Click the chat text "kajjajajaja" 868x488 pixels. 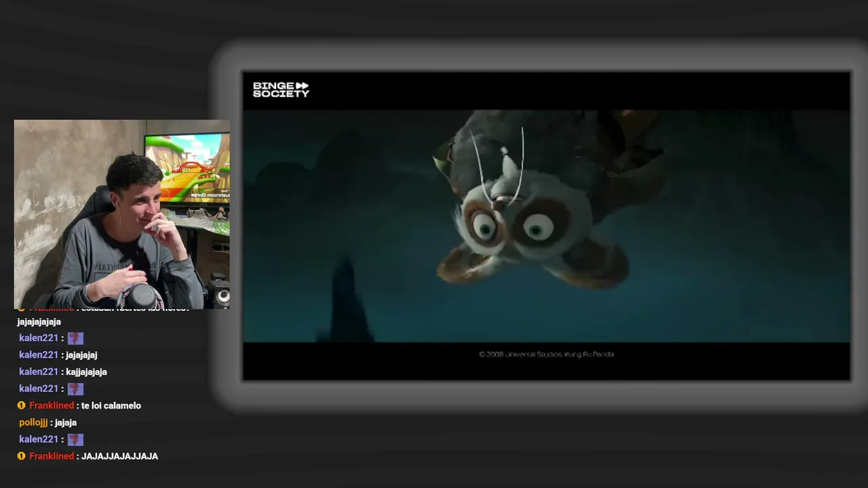(x=86, y=371)
